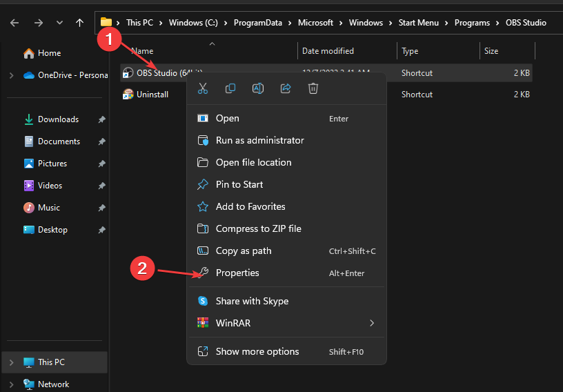This screenshot has height=392, width=563.
Task: Choose Run as administrator
Action: point(259,140)
